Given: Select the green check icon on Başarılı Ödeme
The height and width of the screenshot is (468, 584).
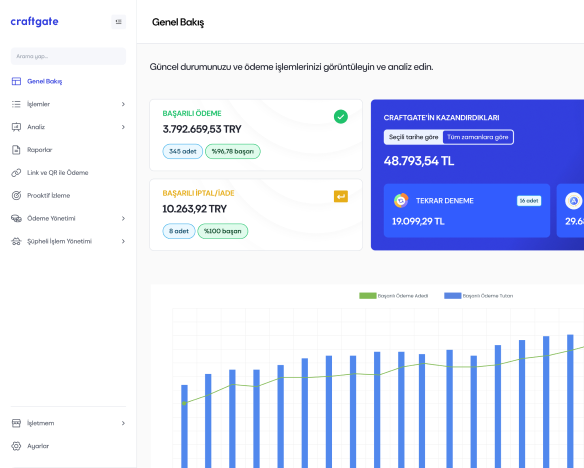Looking at the screenshot, I should tap(341, 117).
